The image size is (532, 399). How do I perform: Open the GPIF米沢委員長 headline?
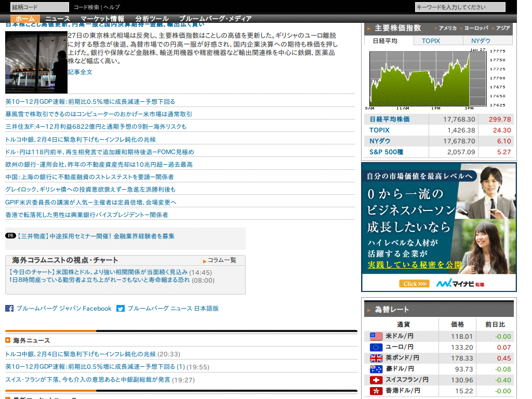click(91, 202)
